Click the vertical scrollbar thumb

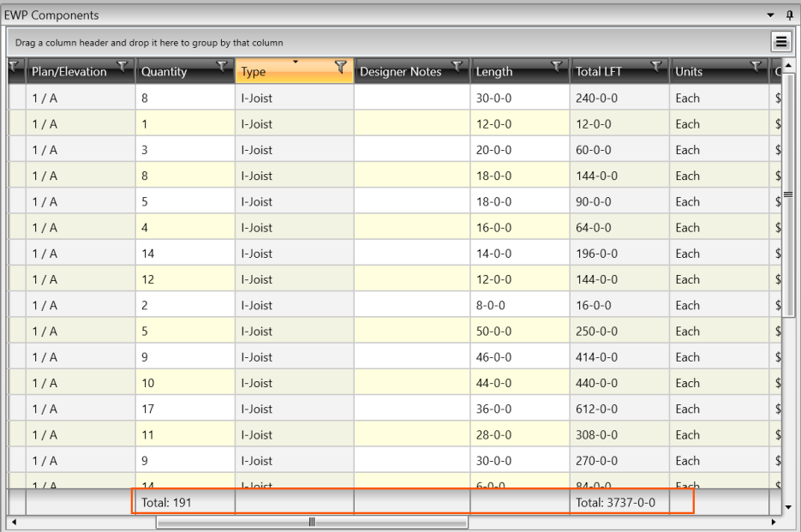coord(788,194)
